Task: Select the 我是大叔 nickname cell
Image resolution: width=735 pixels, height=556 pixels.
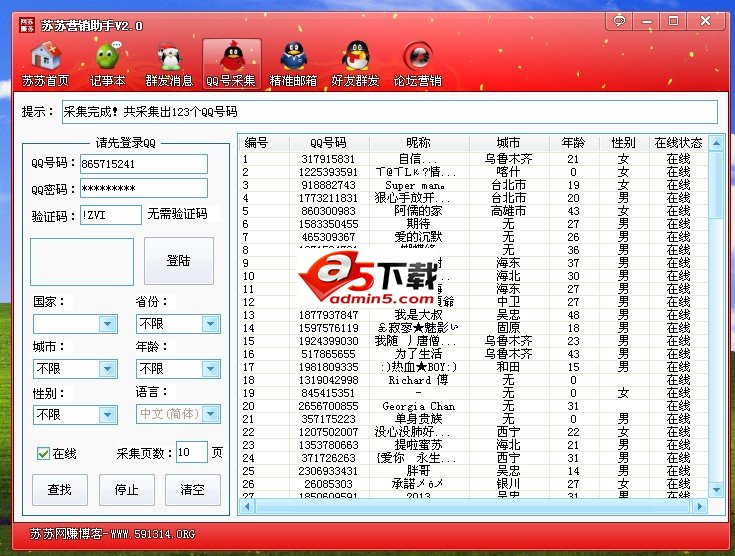Action: [x=418, y=315]
